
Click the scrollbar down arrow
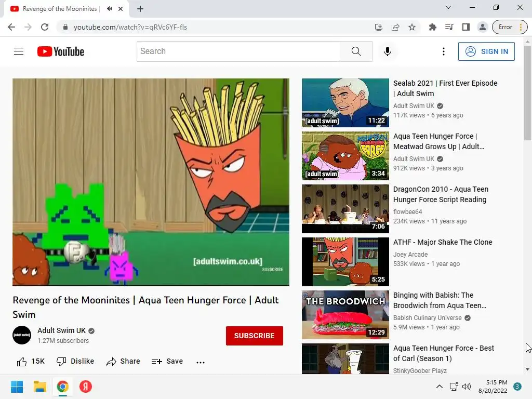527,369
